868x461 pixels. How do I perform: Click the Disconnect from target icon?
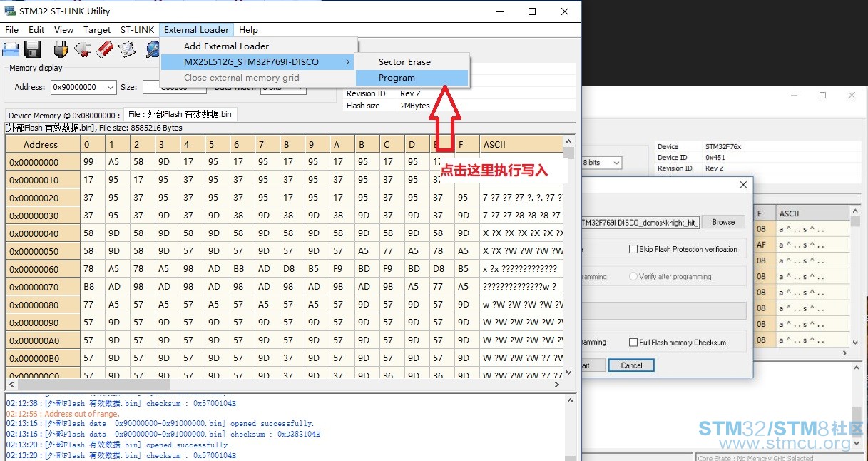click(83, 49)
